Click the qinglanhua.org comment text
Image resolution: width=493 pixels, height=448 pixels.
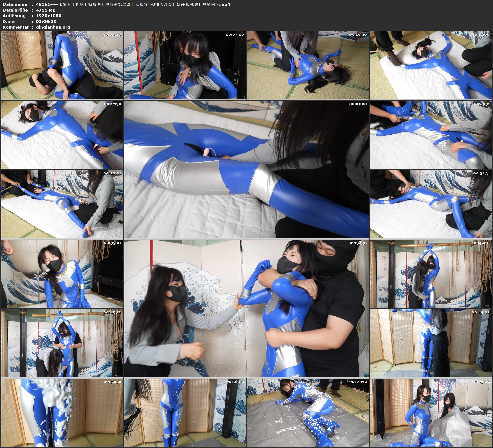click(x=53, y=27)
